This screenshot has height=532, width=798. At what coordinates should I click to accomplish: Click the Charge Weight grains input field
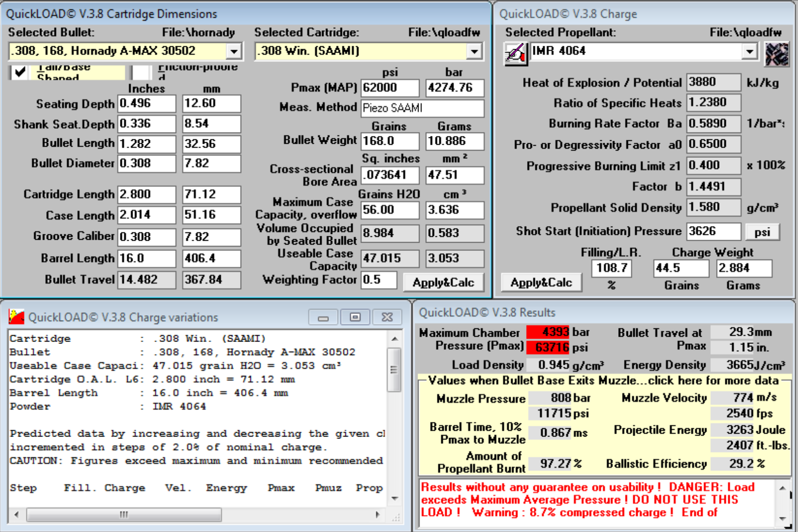(x=681, y=268)
